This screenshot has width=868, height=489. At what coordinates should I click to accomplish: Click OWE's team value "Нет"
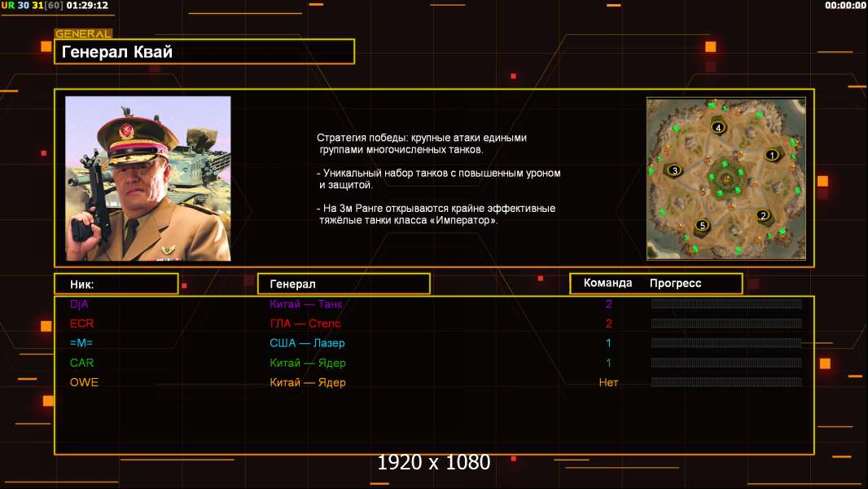pyautogui.click(x=608, y=382)
